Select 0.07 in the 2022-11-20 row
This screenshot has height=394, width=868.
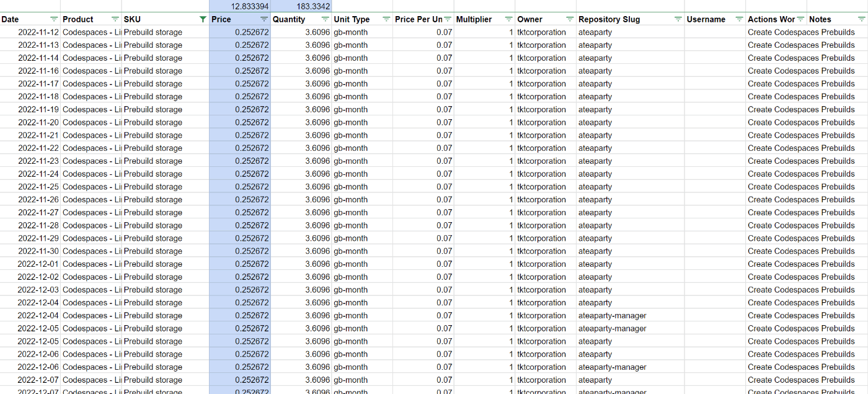423,122
